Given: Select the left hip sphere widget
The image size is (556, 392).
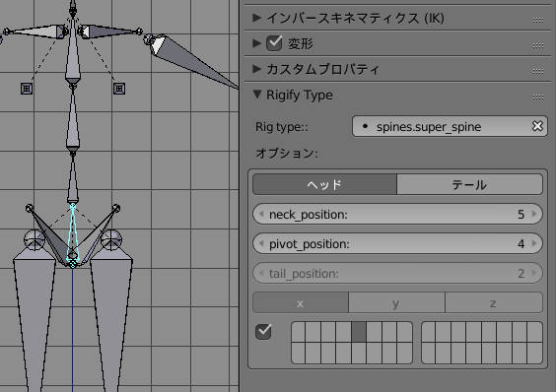Looking at the screenshot, I should [x=35, y=239].
